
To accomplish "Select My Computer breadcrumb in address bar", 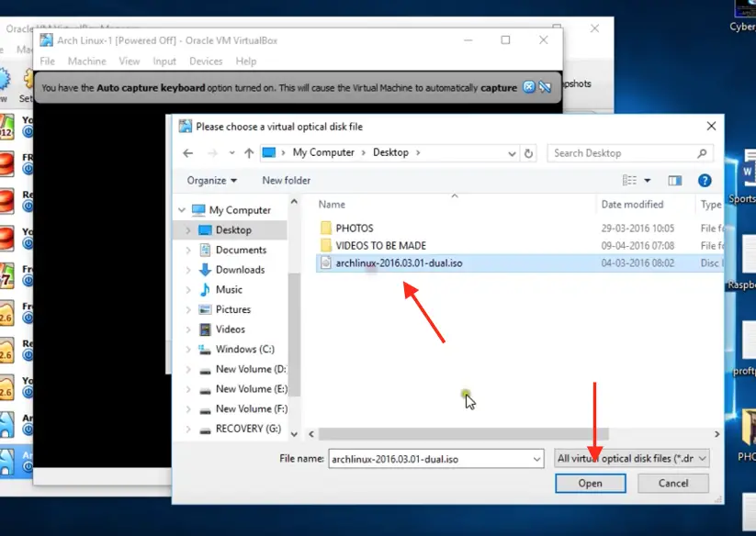I will (x=323, y=152).
